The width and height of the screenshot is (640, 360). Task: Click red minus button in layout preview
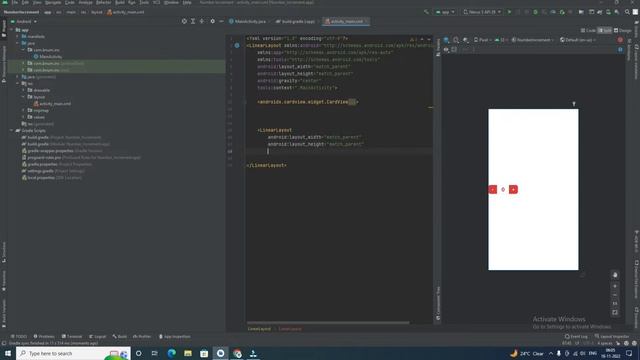[x=493, y=189]
